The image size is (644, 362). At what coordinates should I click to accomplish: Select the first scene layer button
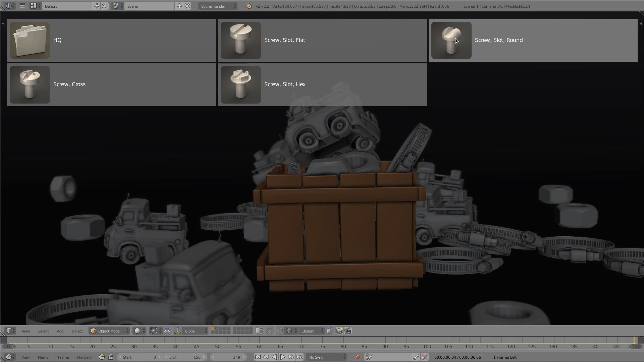tap(213, 329)
